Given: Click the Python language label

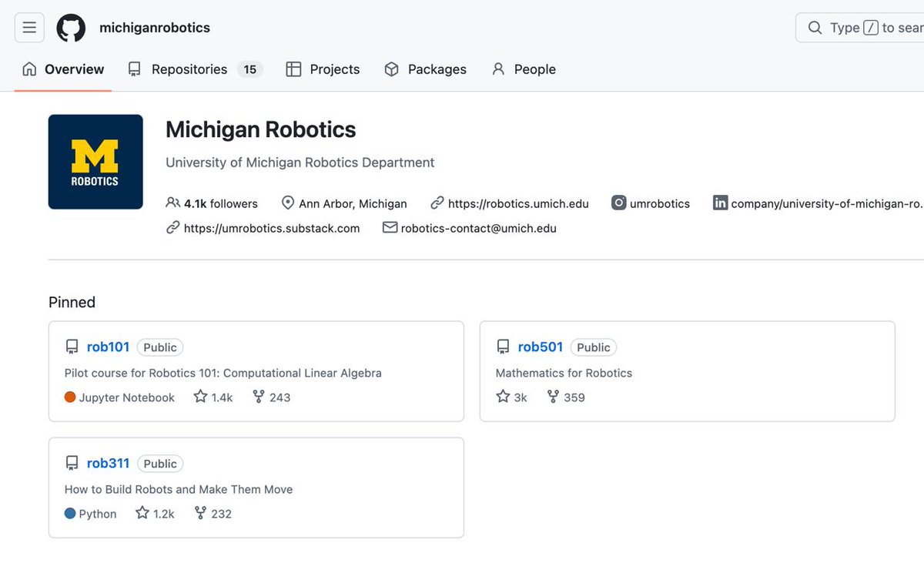Looking at the screenshot, I should tap(98, 514).
